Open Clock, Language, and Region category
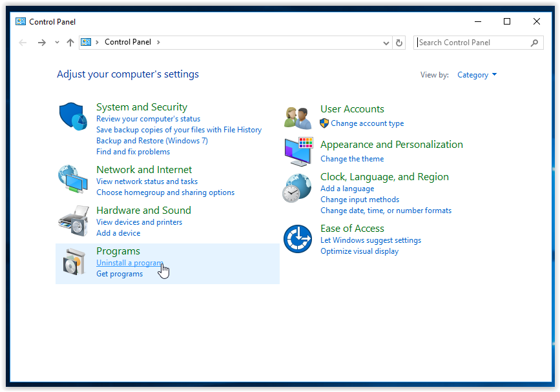 384,177
